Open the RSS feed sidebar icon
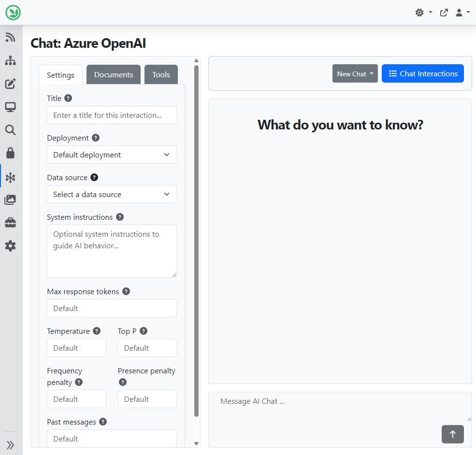 point(10,37)
